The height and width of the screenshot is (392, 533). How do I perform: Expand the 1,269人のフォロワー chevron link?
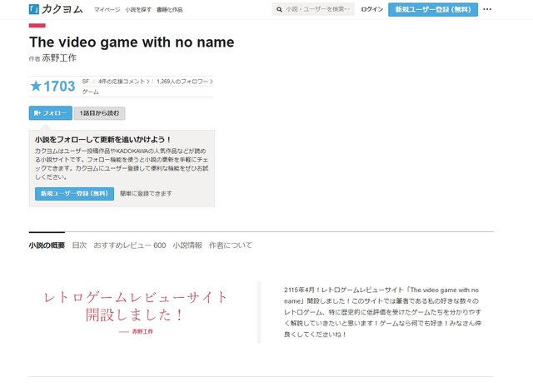(184, 82)
